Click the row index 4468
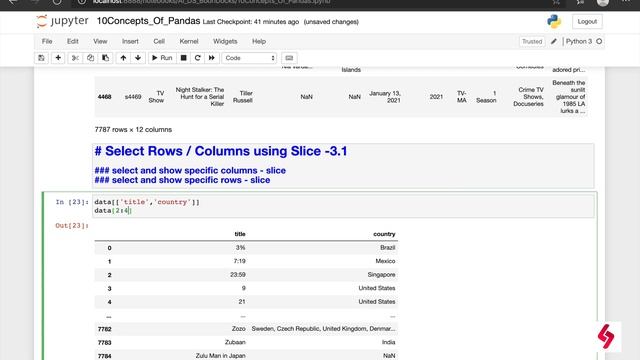This screenshot has height=360, width=640. coord(104,97)
